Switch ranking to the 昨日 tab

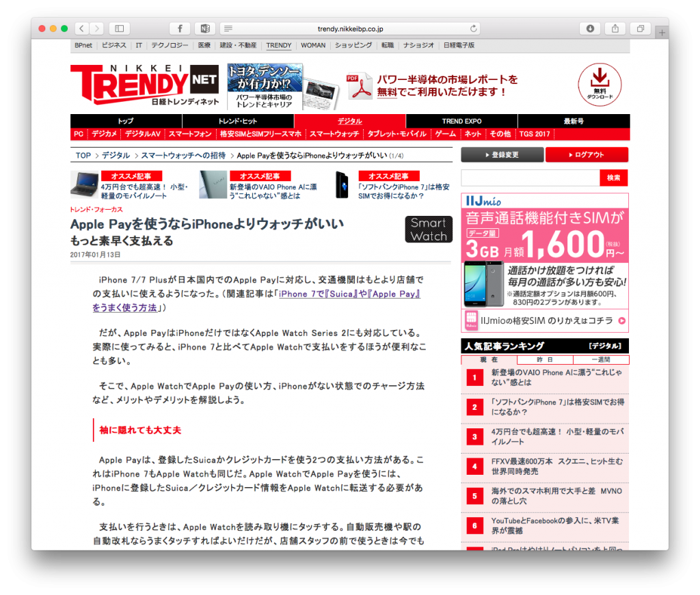tap(545, 359)
